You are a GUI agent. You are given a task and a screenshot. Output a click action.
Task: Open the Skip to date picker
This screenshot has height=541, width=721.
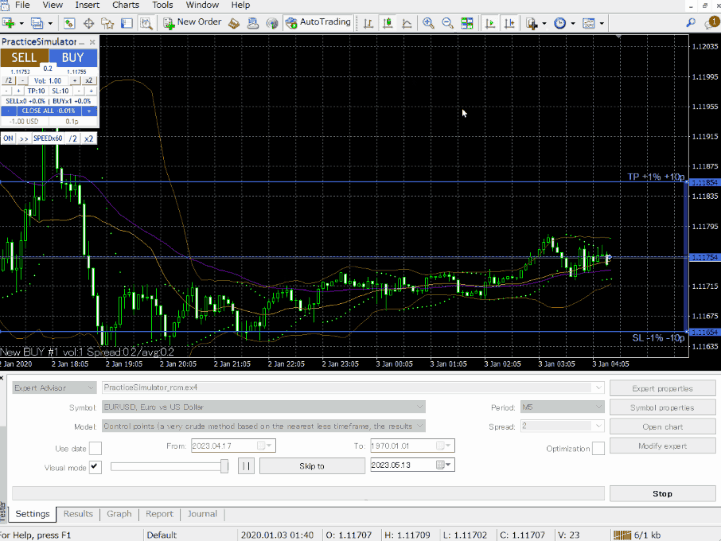[445, 465]
